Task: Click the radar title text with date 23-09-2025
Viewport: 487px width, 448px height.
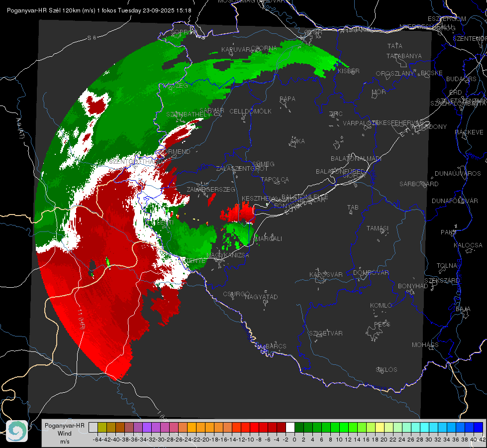Action: point(99,10)
